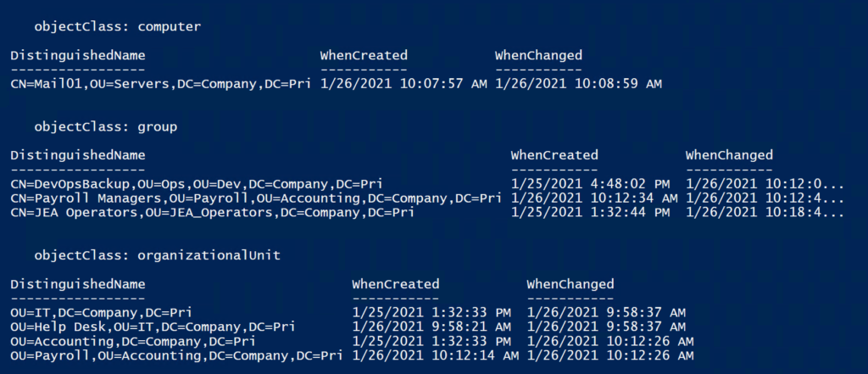Click the DistinguishedName header under organizationalUnit
Screen dimensions: 868x374
77,284
